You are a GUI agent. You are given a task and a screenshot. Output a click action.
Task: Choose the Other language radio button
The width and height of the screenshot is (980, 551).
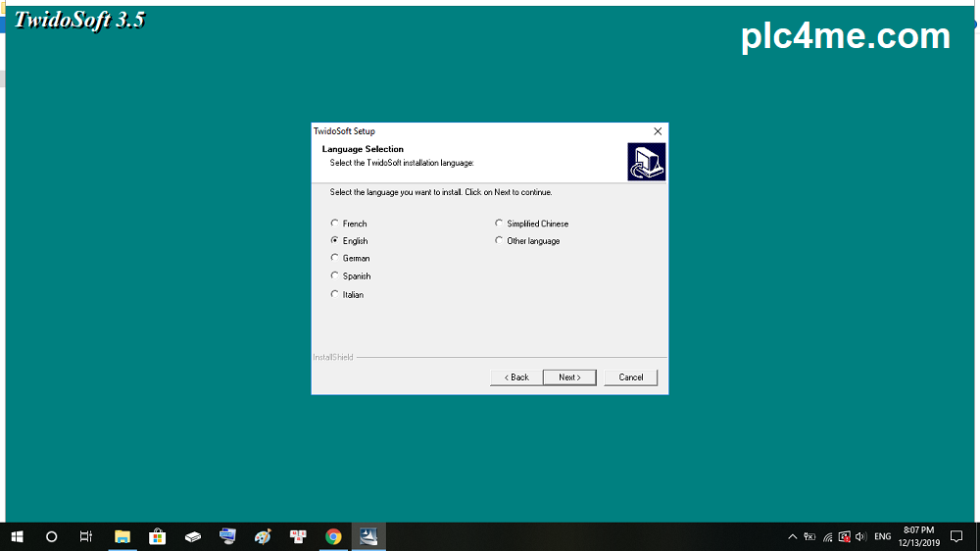499,240
